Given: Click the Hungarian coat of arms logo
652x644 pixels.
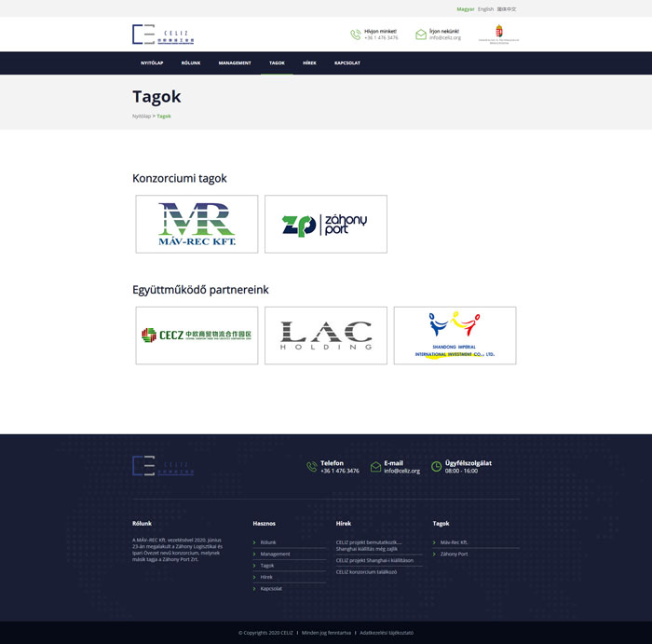Looking at the screenshot, I should tap(499, 34).
